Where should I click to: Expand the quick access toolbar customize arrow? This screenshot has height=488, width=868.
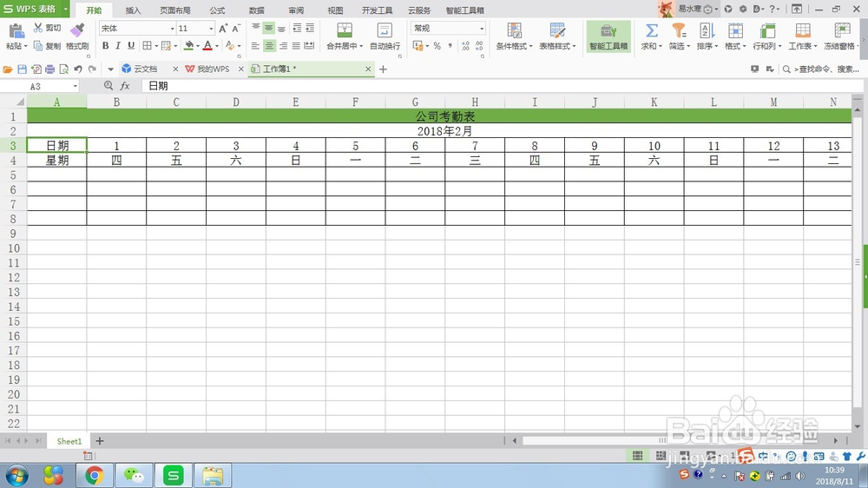tap(111, 69)
